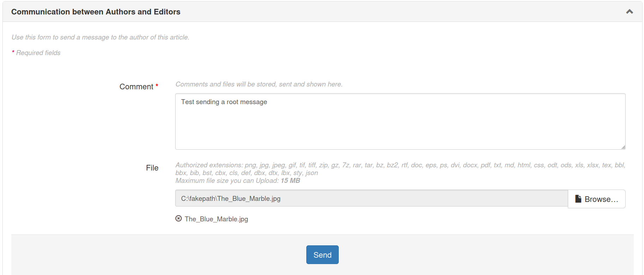
Task: Send the message with the Send button
Action: (x=322, y=255)
